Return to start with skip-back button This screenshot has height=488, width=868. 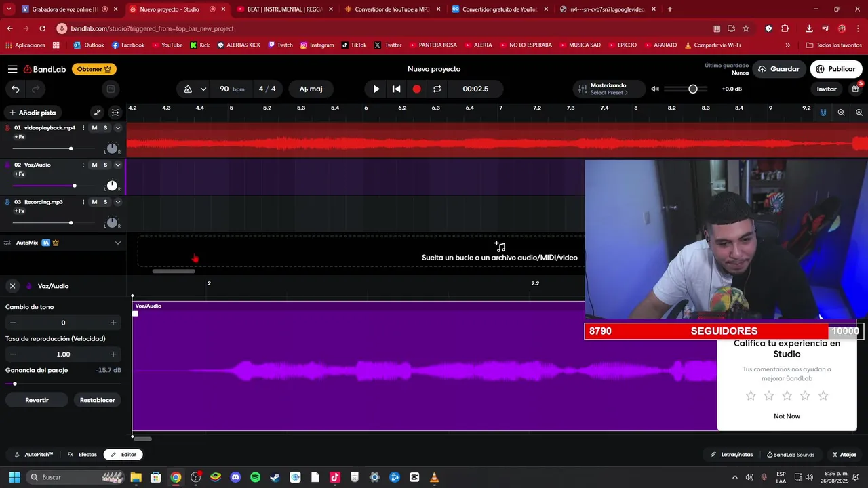(397, 89)
